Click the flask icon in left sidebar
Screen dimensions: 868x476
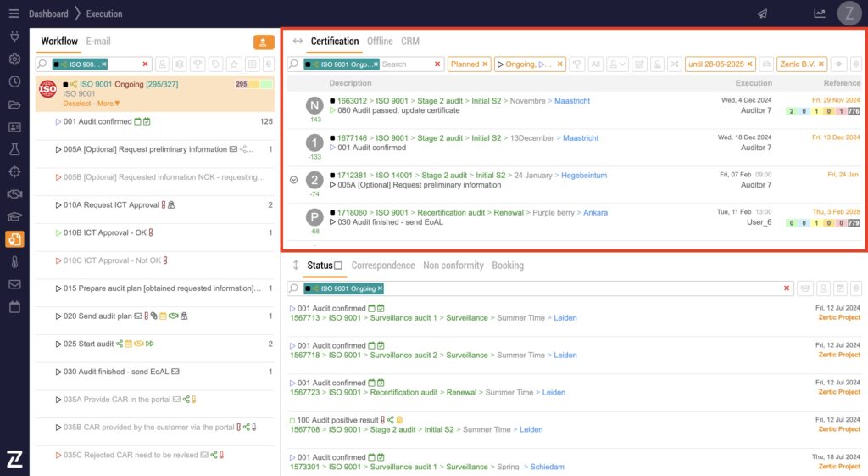coord(14,149)
